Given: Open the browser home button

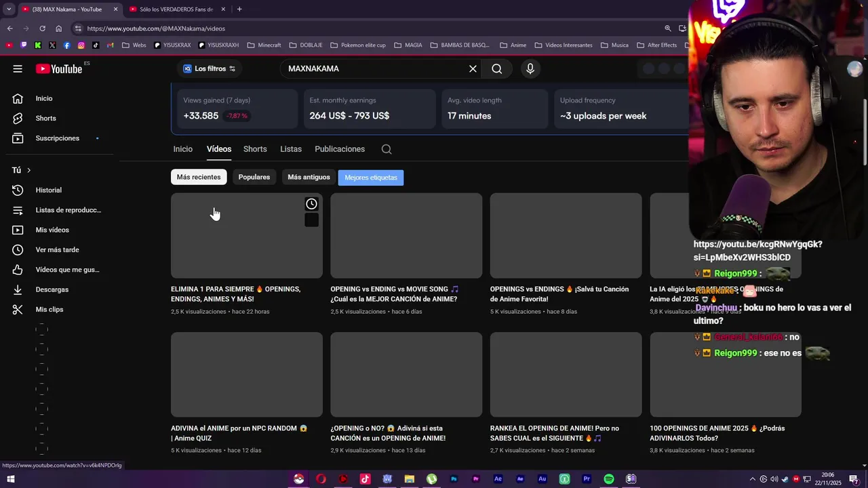Looking at the screenshot, I should [x=59, y=28].
